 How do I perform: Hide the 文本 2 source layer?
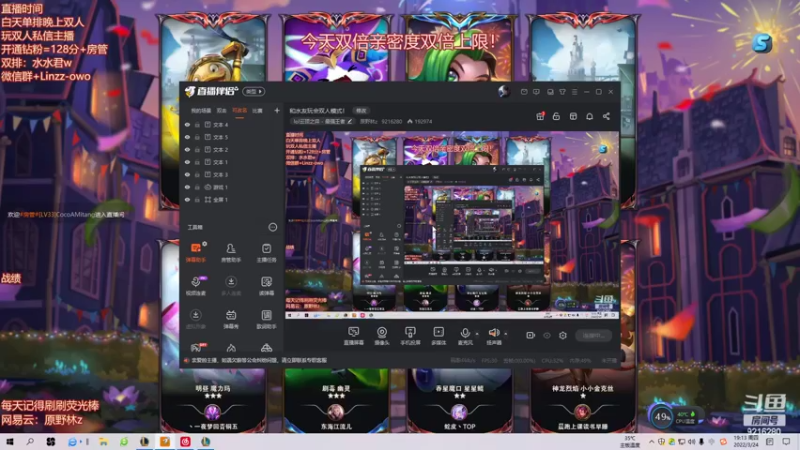coord(187,149)
